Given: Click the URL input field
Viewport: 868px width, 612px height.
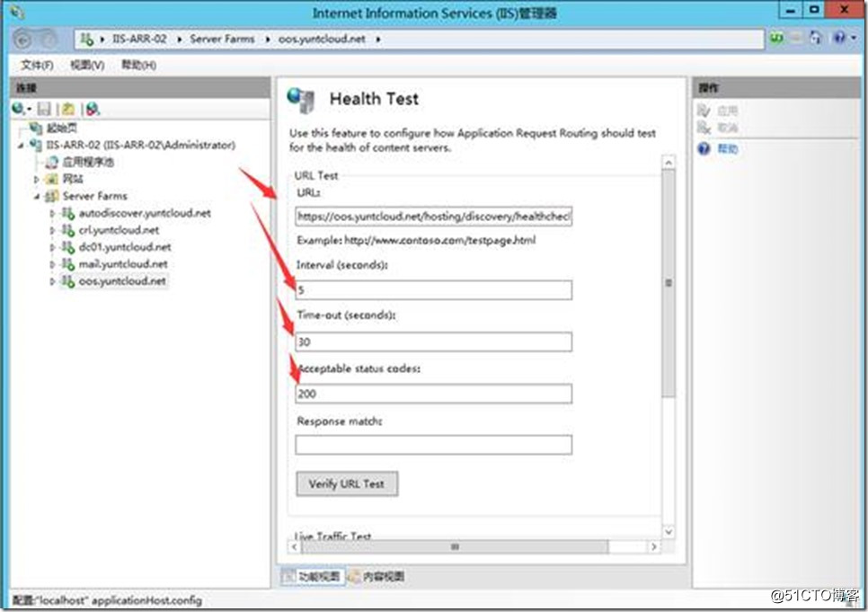Looking at the screenshot, I should tap(433, 216).
